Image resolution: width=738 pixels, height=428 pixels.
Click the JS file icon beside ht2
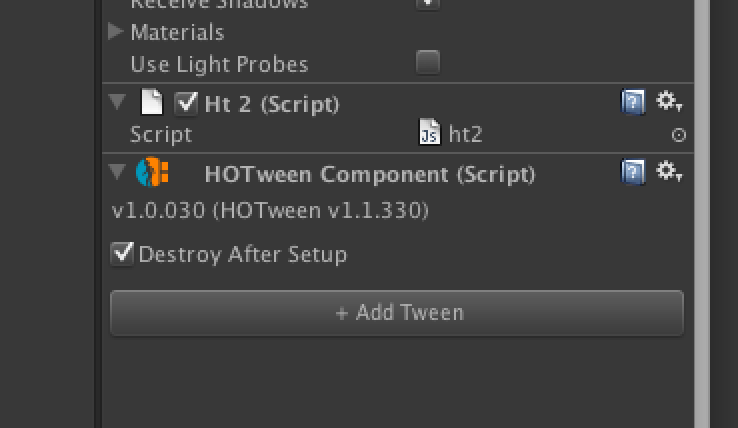pos(429,132)
